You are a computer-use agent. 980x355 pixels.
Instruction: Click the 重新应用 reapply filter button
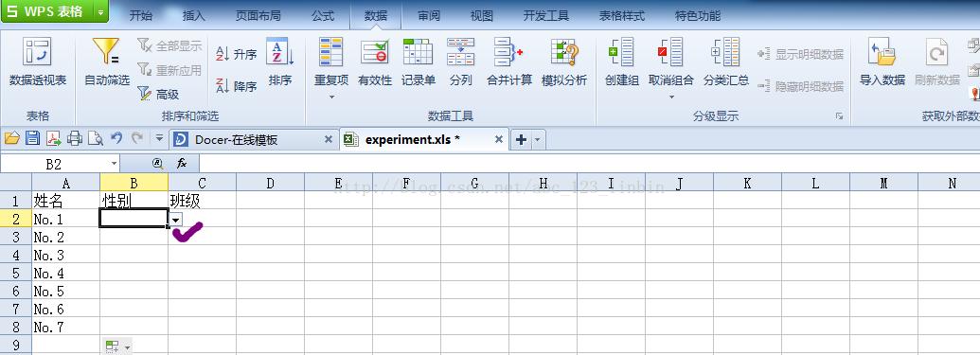pos(169,70)
